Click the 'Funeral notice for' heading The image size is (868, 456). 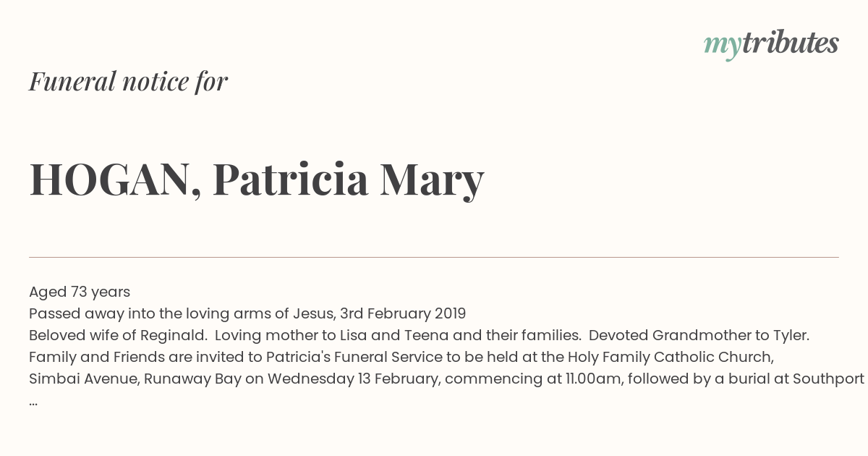click(128, 81)
